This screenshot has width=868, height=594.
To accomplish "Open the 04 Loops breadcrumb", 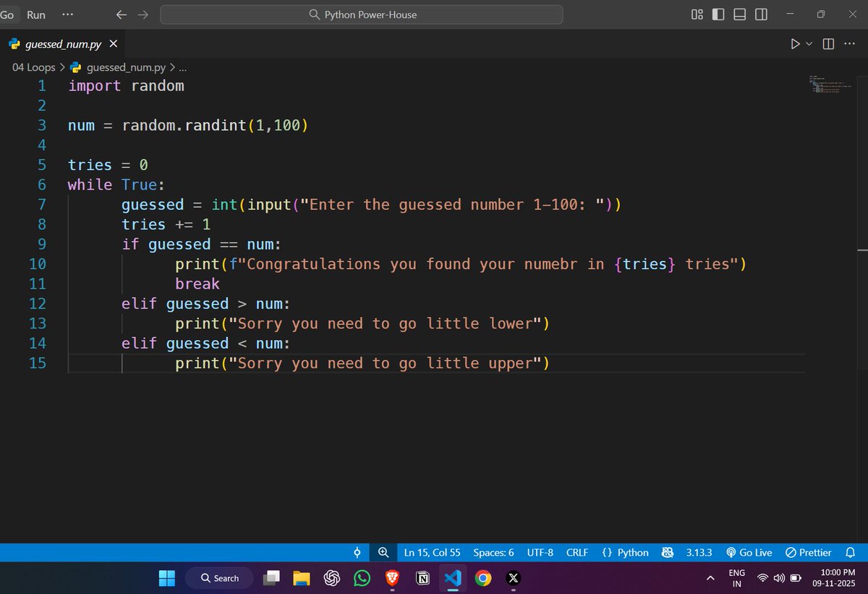I will pyautogui.click(x=34, y=68).
